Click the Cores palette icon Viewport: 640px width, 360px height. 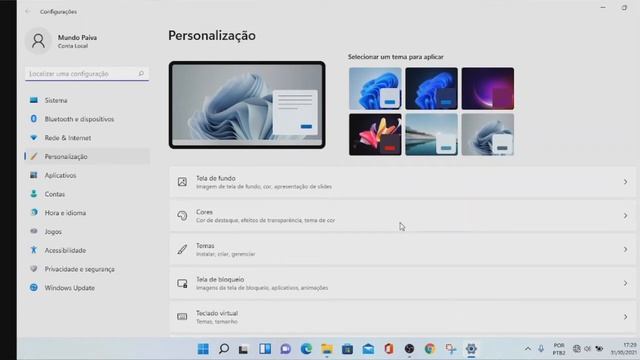tap(182, 216)
